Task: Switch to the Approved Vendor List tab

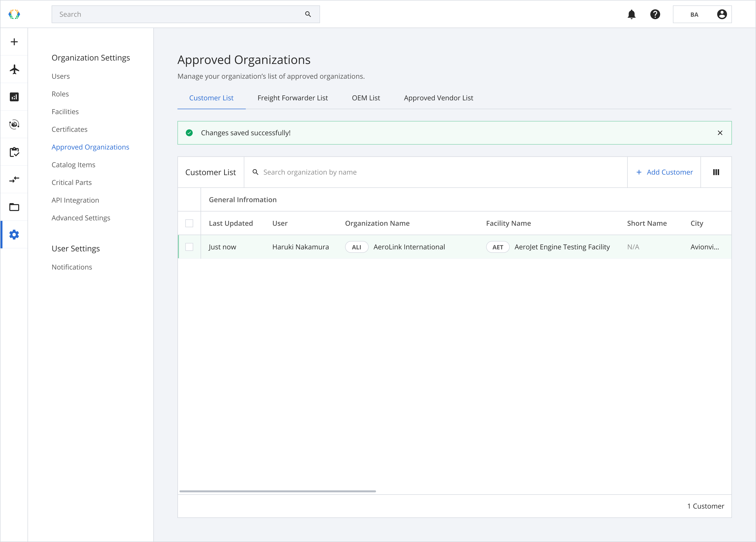Action: tap(438, 98)
